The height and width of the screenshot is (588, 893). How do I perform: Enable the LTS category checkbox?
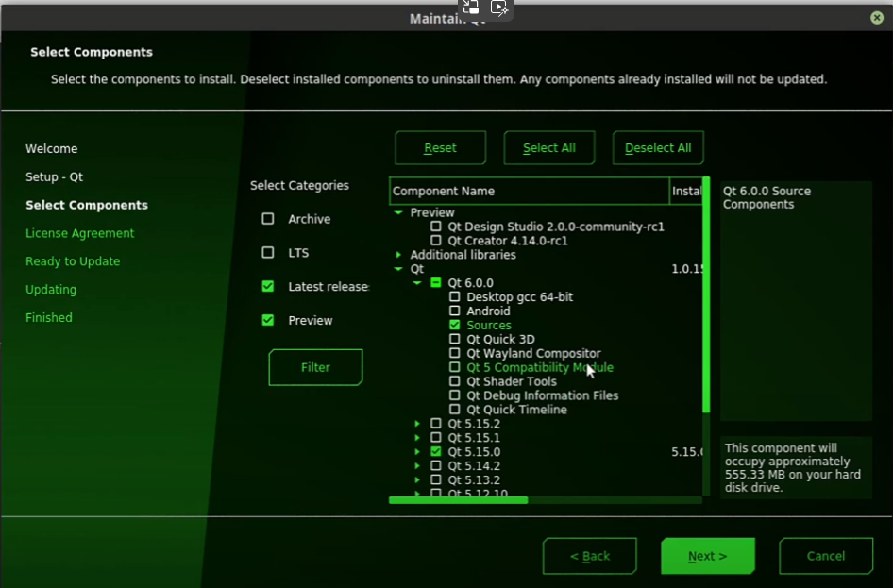coord(268,252)
